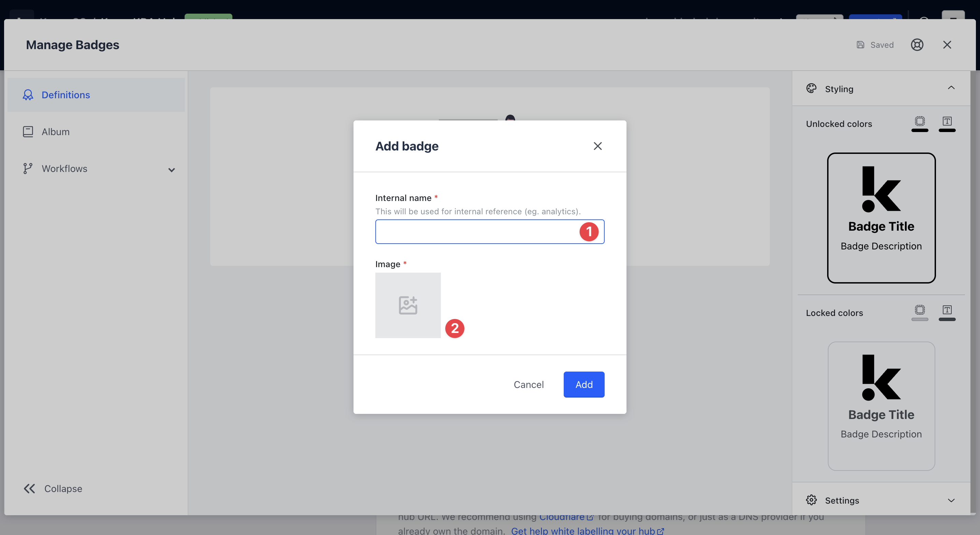The width and height of the screenshot is (980, 535).
Task: Click the Settings gear icon
Action: click(811, 500)
